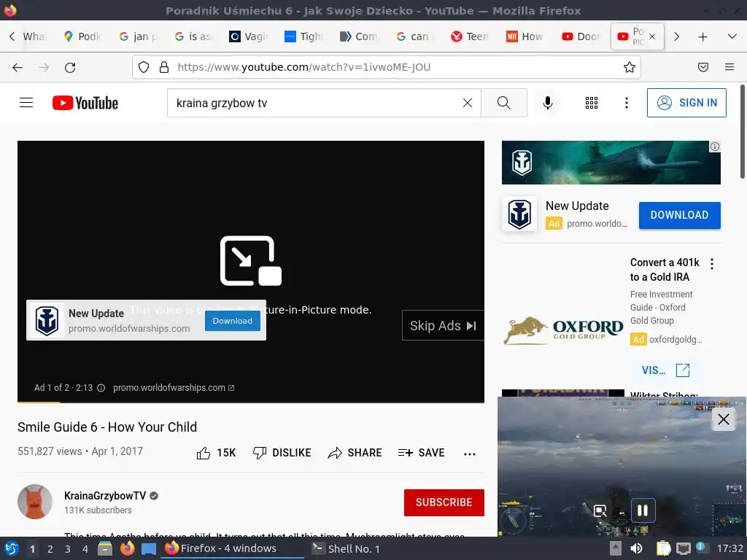Switch to the Vagi tab
The width and height of the screenshot is (747, 560).
coord(249,36)
